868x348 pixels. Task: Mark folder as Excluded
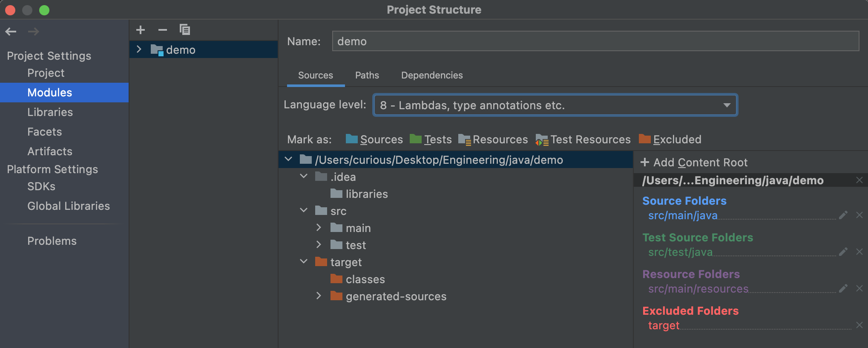pos(670,139)
